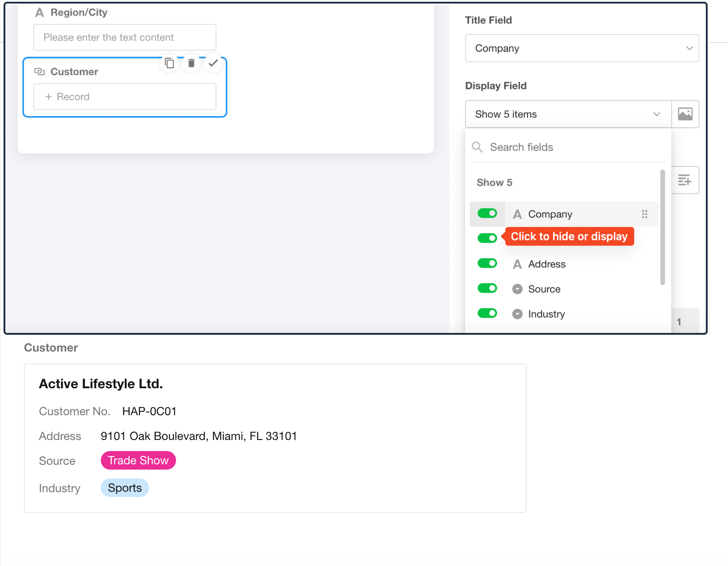Image resolution: width=728 pixels, height=566 pixels.
Task: Click the checkmark icon on Customer field
Action: [213, 63]
